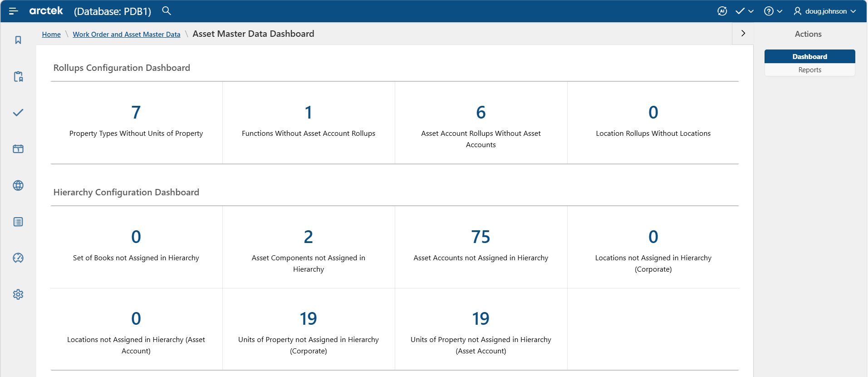Select the Dashboard tab in Actions

pyautogui.click(x=810, y=56)
